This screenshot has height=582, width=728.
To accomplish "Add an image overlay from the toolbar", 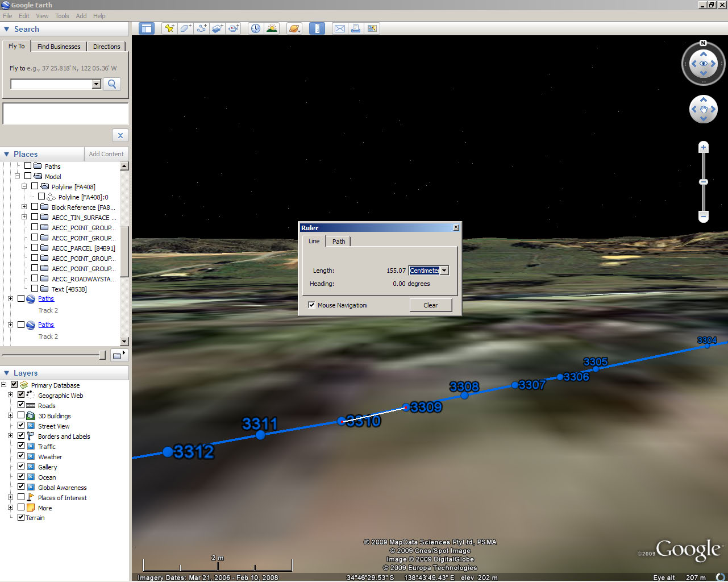I will point(217,28).
